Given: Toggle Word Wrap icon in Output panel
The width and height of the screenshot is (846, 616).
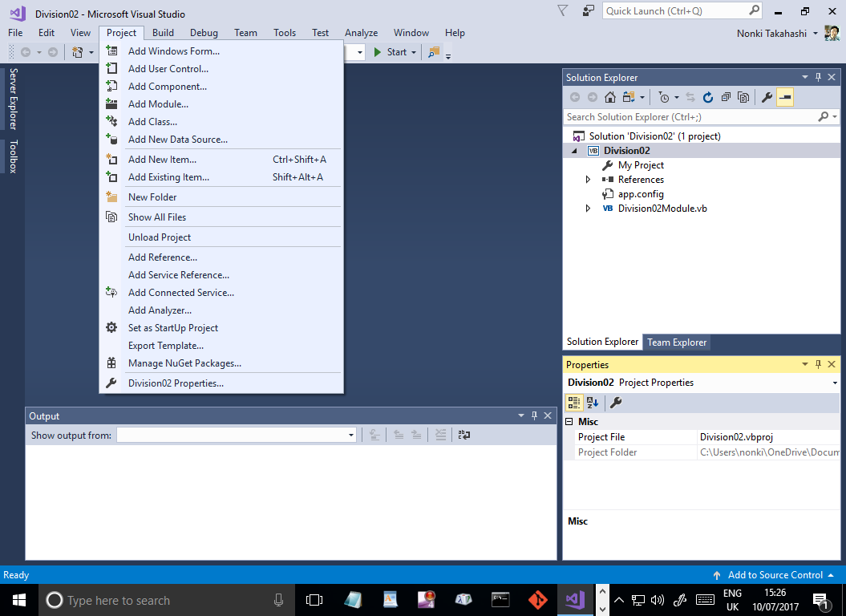Looking at the screenshot, I should (464, 435).
